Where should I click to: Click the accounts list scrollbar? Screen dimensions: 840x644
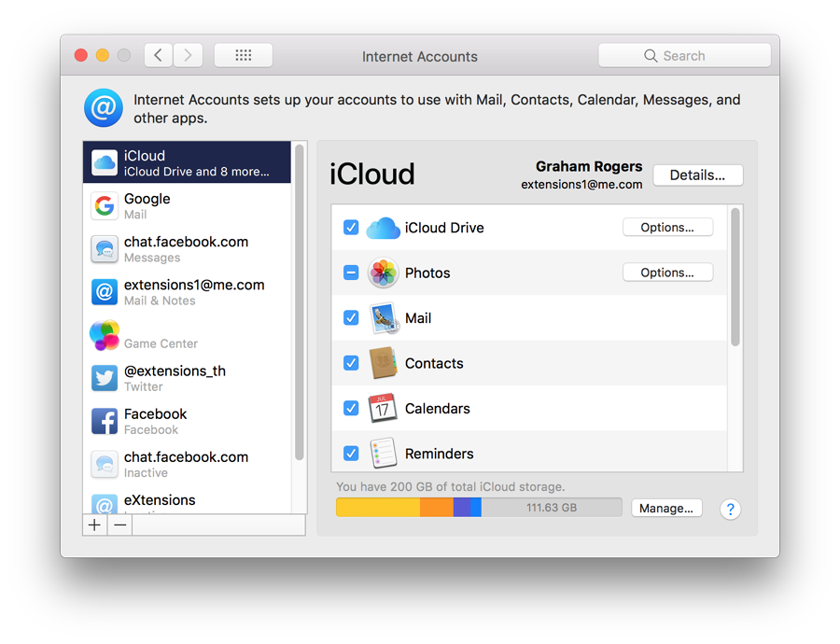(x=300, y=302)
